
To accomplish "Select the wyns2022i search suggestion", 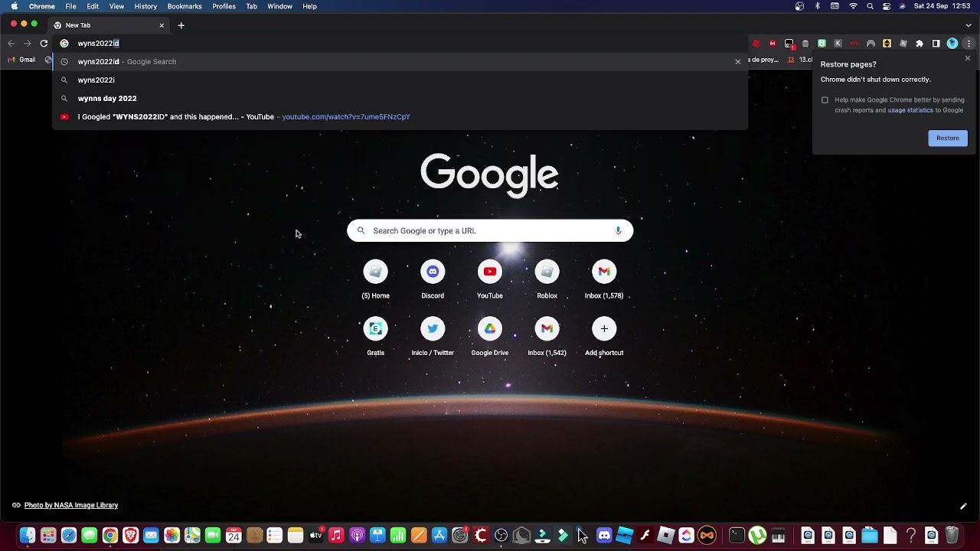I will [x=400, y=80].
